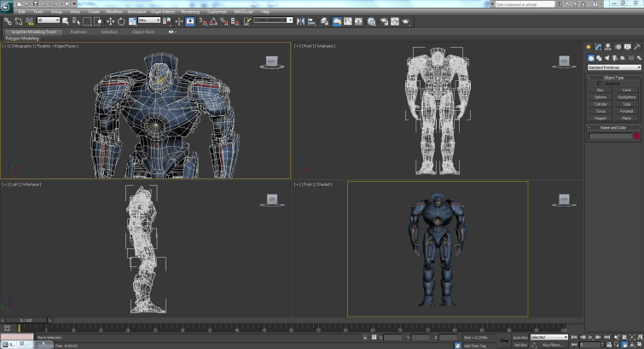Open the Geometry category in Create panel
Screen dimensions: 644x349
(x=590, y=57)
